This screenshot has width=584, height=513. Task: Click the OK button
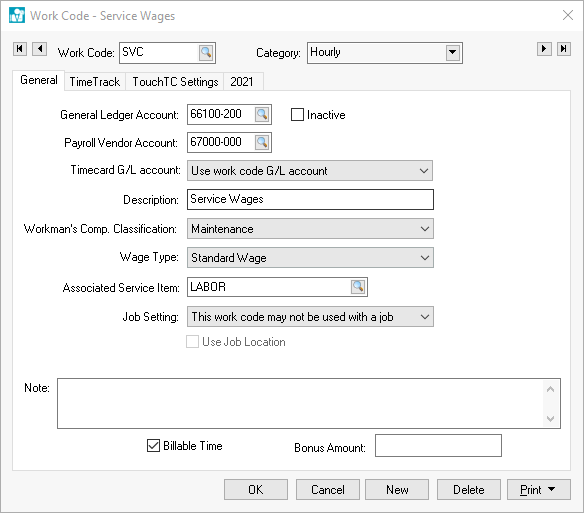(x=256, y=490)
